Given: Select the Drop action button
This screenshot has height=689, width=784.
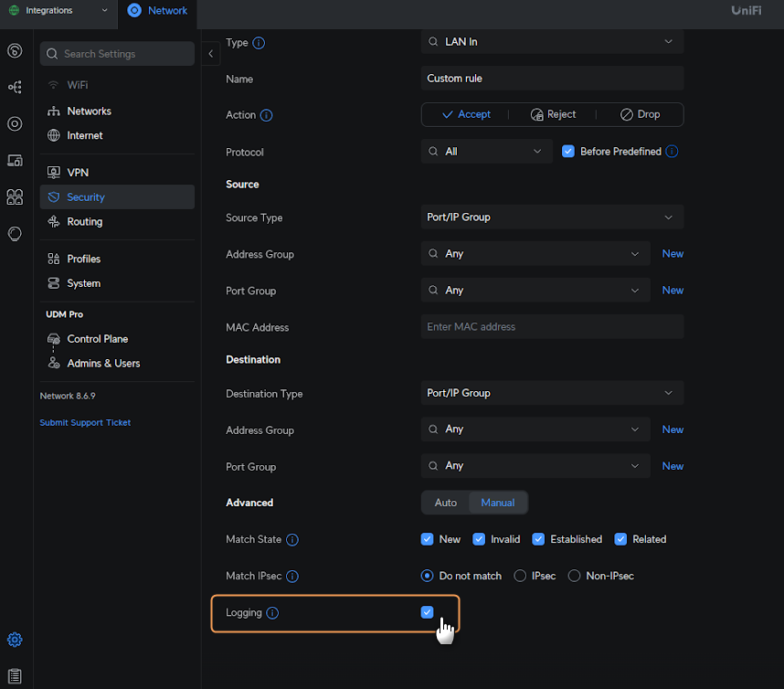Looking at the screenshot, I should coord(640,114).
